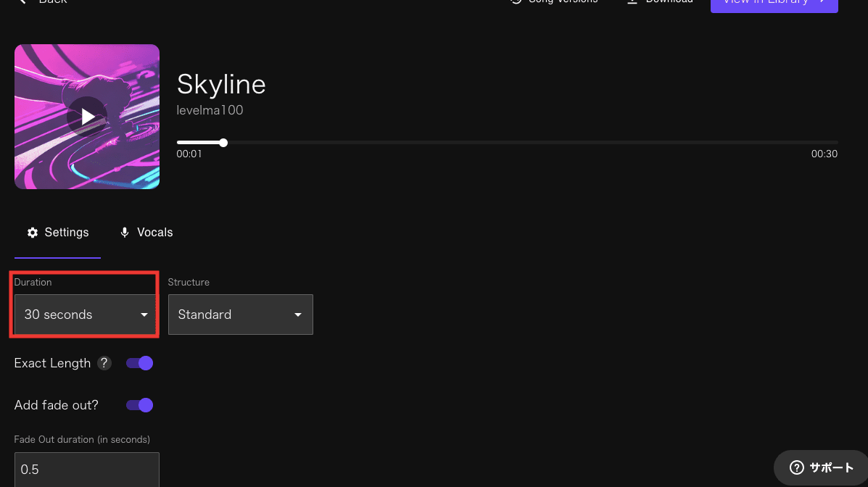Screen dimensions: 868x487
Task: Switch to the Settings tab
Action: click(x=58, y=233)
